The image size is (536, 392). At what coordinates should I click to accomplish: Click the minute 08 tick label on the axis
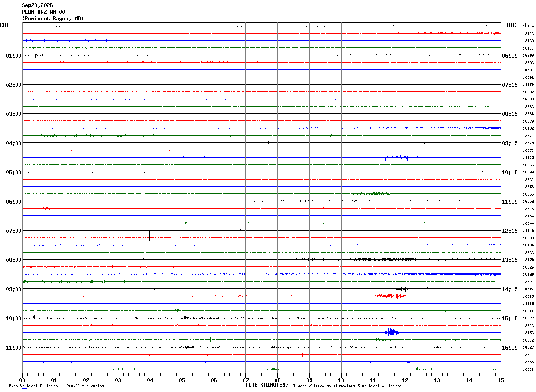pos(277,380)
